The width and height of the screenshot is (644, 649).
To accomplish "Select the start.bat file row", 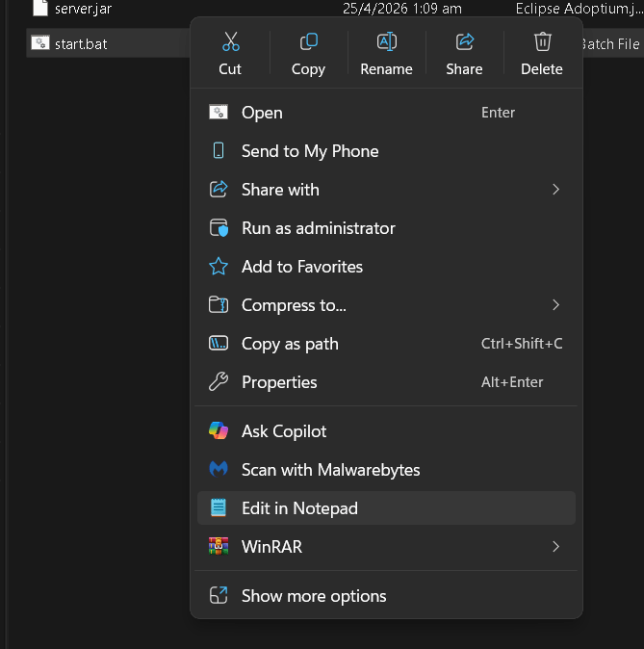I will coord(109,43).
